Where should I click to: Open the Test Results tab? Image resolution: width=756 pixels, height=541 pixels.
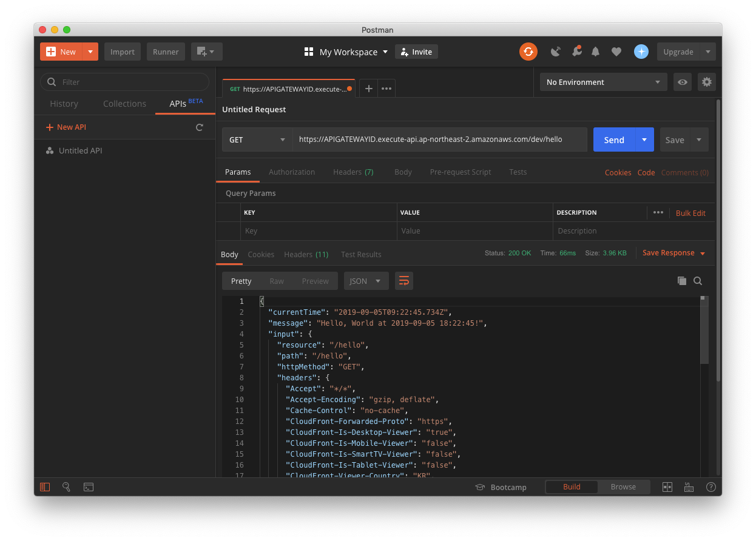[x=361, y=255]
